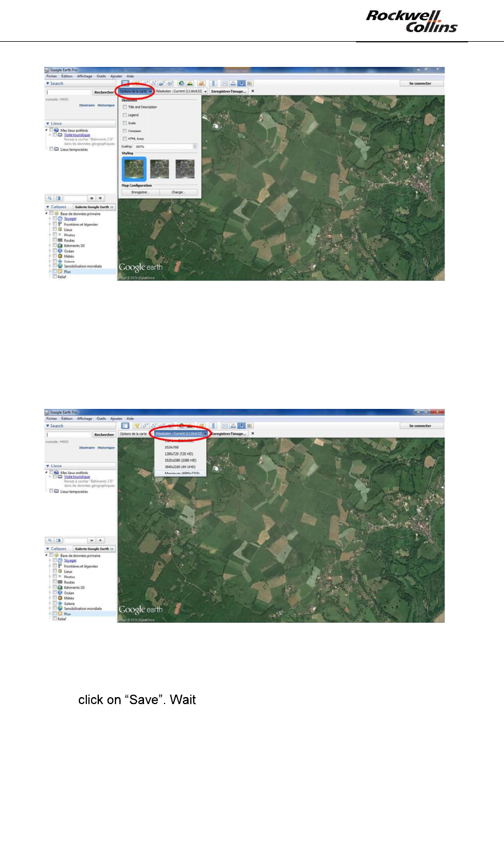Click Enregistrer... under Map Configuration
This screenshot has width=504, height=859.
pyautogui.click(x=141, y=192)
